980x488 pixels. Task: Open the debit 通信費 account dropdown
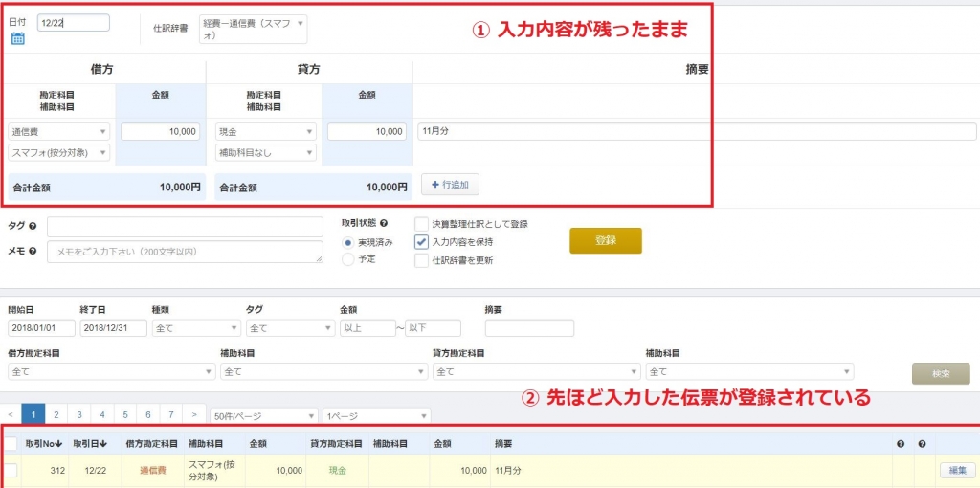[x=58, y=132]
